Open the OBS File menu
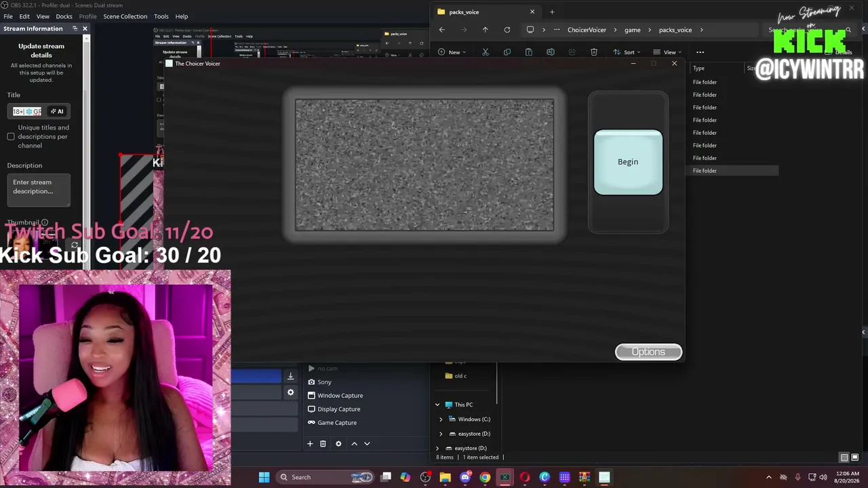868x488 pixels. coord(8,16)
